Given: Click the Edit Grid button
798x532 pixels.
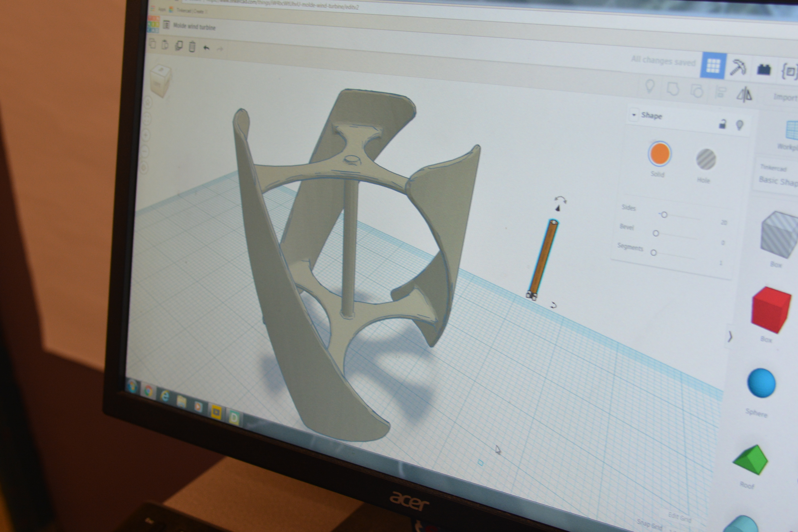Looking at the screenshot, I should click(680, 517).
